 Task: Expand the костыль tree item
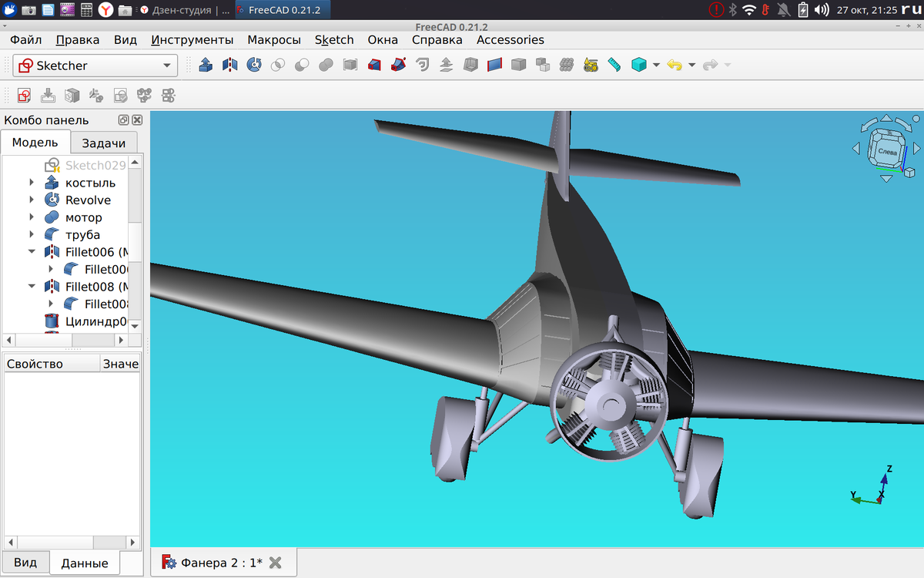pos(31,183)
